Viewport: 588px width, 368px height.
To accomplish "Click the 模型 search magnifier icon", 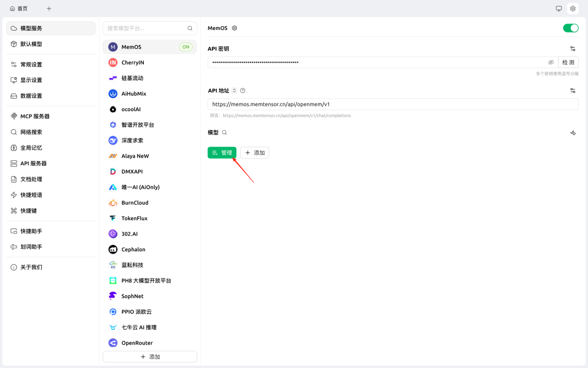I will point(224,132).
